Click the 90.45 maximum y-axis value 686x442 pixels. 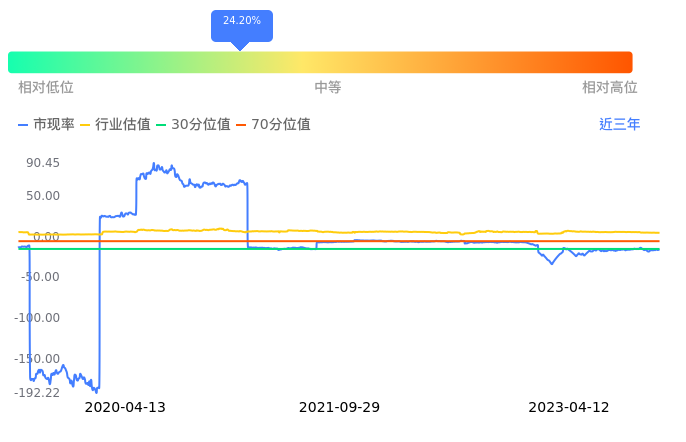tap(43, 164)
